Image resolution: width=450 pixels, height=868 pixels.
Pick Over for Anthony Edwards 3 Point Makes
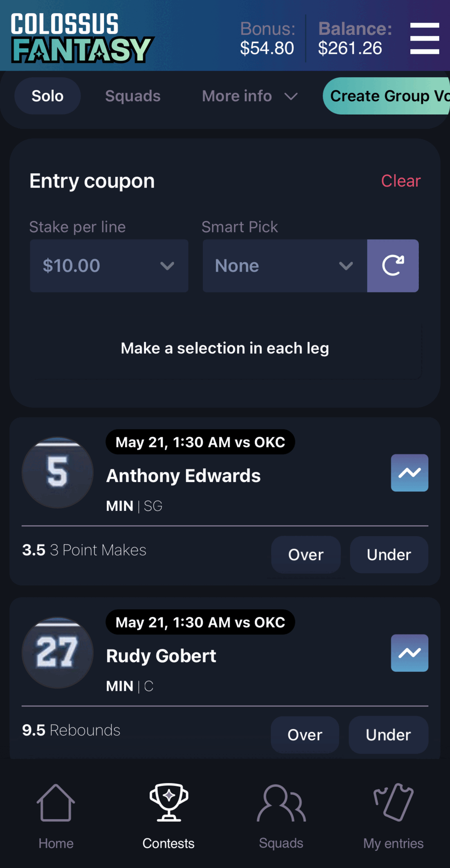point(305,555)
